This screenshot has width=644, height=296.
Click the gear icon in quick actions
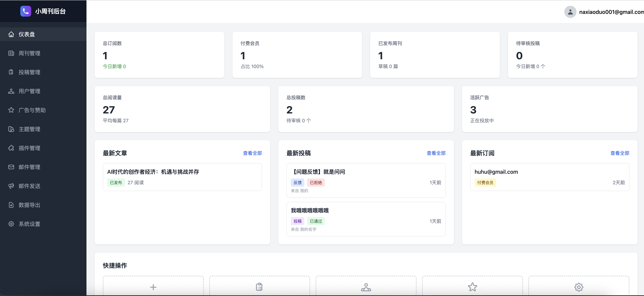coord(579,287)
